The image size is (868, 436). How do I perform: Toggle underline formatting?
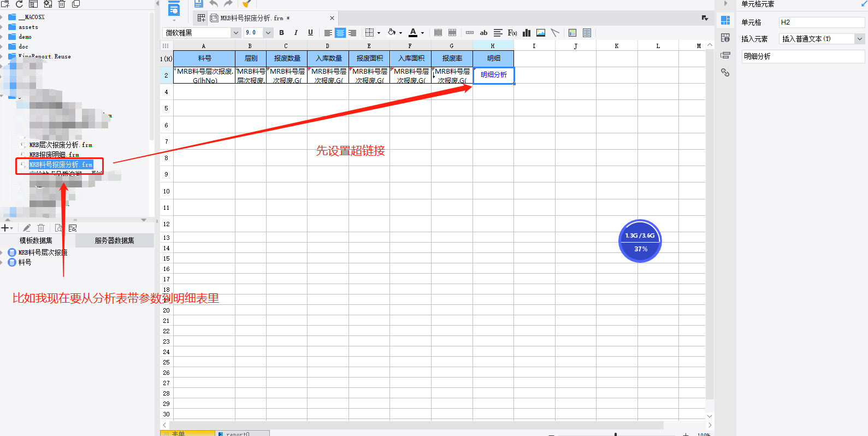pos(310,33)
